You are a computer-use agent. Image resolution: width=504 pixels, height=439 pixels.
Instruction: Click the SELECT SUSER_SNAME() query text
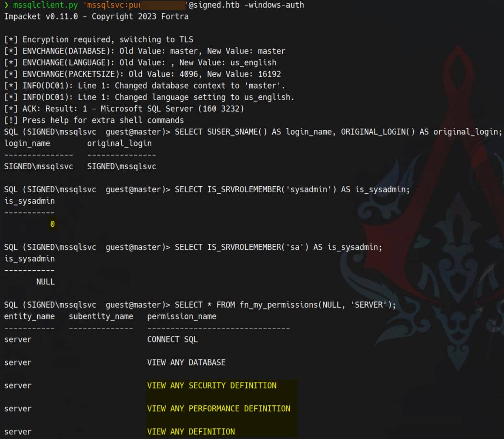point(338,132)
